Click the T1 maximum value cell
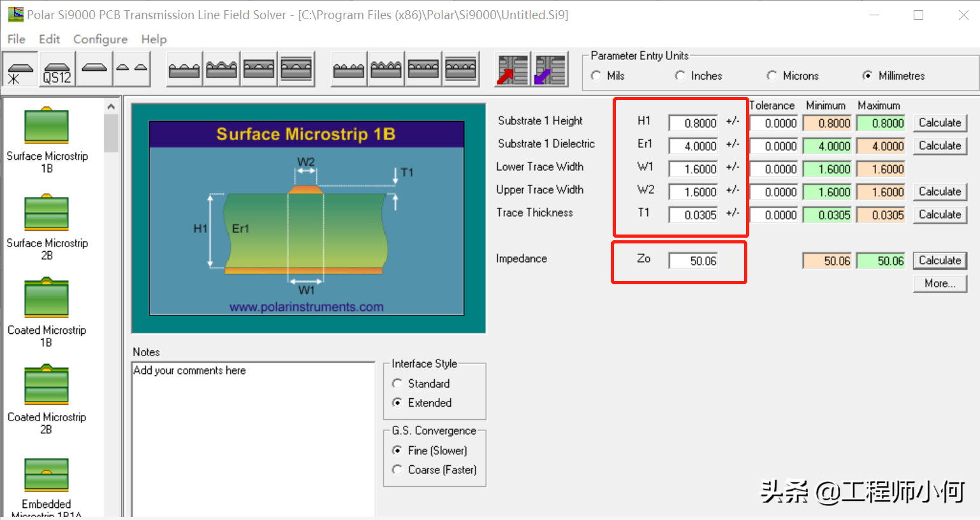Viewport: 980px width, 520px height. [x=881, y=215]
